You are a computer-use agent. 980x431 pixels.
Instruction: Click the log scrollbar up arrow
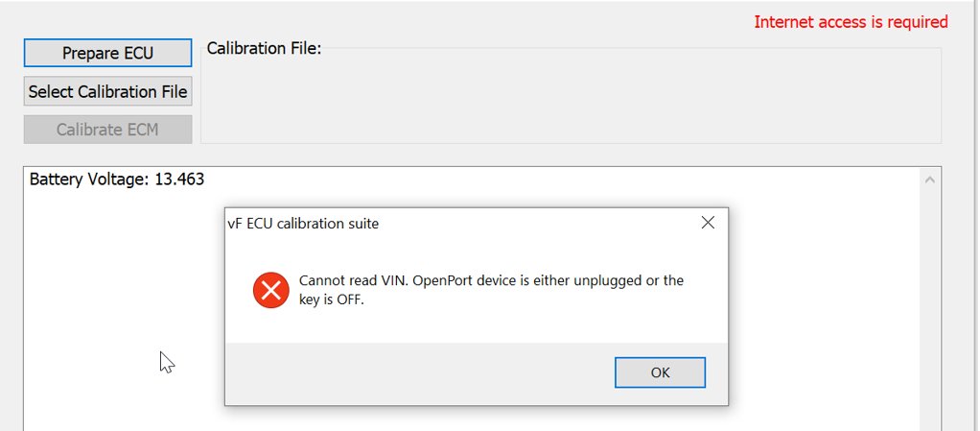click(x=929, y=180)
